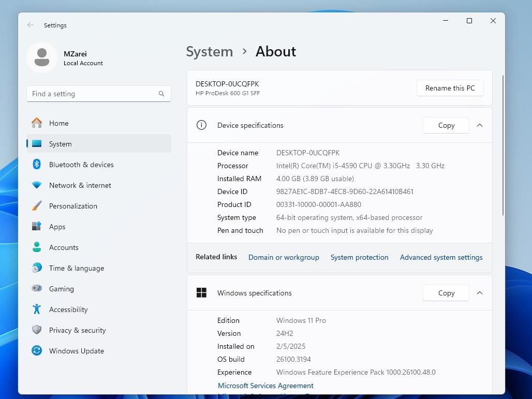Go to Accounts settings page
532x399 pixels.
pyautogui.click(x=64, y=247)
